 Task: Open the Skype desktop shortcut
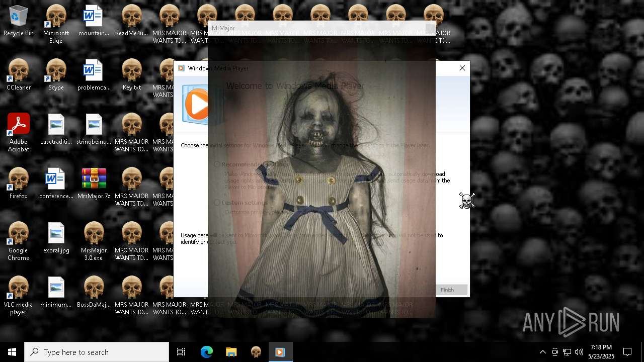(56, 75)
